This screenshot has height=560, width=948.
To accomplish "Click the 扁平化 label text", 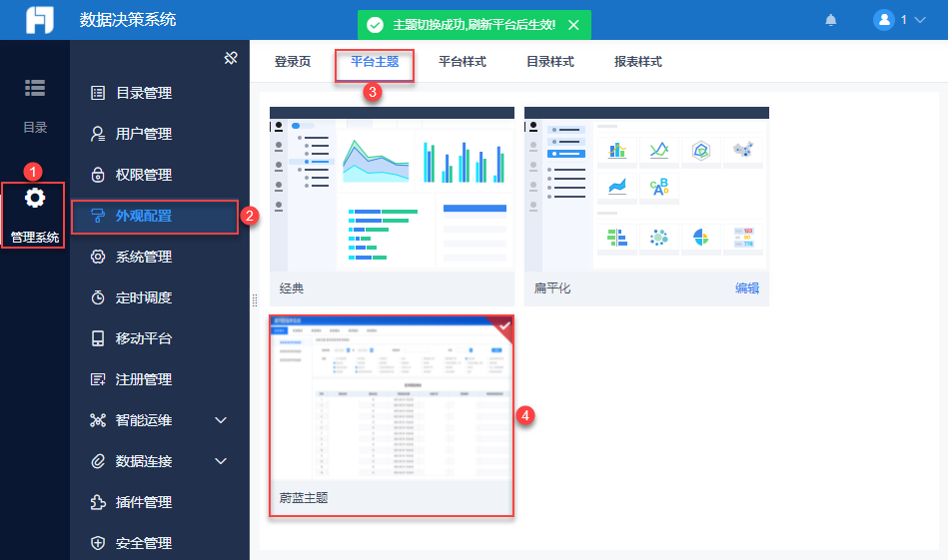I will [552, 288].
